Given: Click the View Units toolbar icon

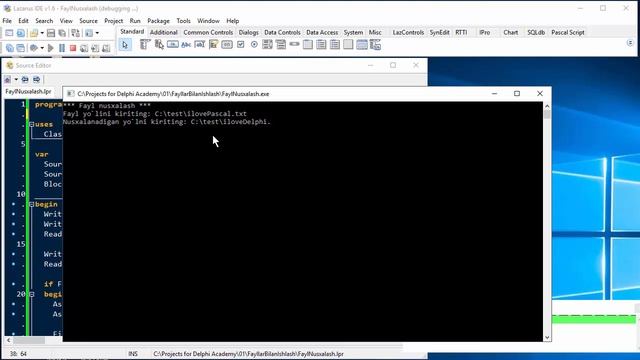Looking at the screenshot, I should coord(9,48).
